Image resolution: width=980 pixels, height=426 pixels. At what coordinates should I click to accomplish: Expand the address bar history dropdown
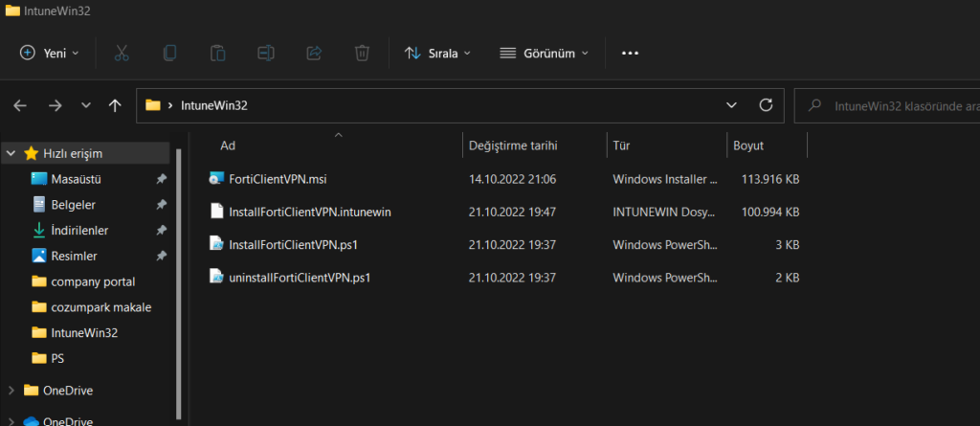click(731, 105)
